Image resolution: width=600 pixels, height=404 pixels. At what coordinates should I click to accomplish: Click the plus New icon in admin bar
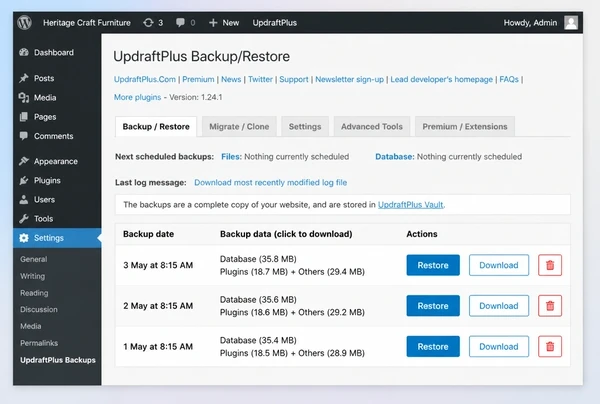tap(213, 23)
